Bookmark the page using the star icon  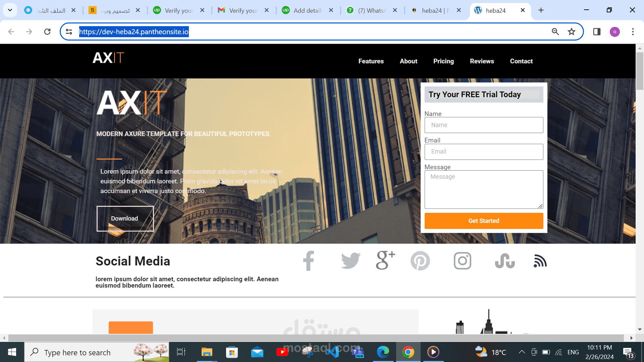click(571, 32)
